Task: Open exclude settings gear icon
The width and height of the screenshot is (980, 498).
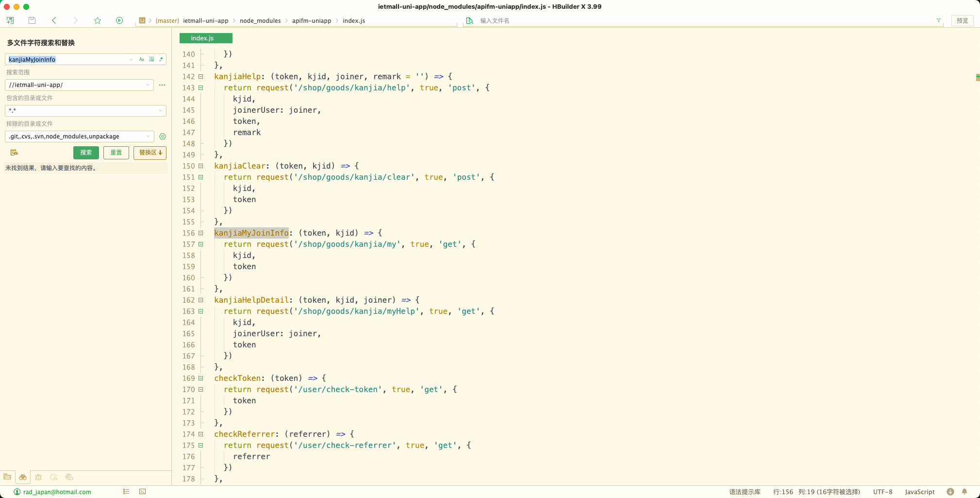Action: (163, 137)
